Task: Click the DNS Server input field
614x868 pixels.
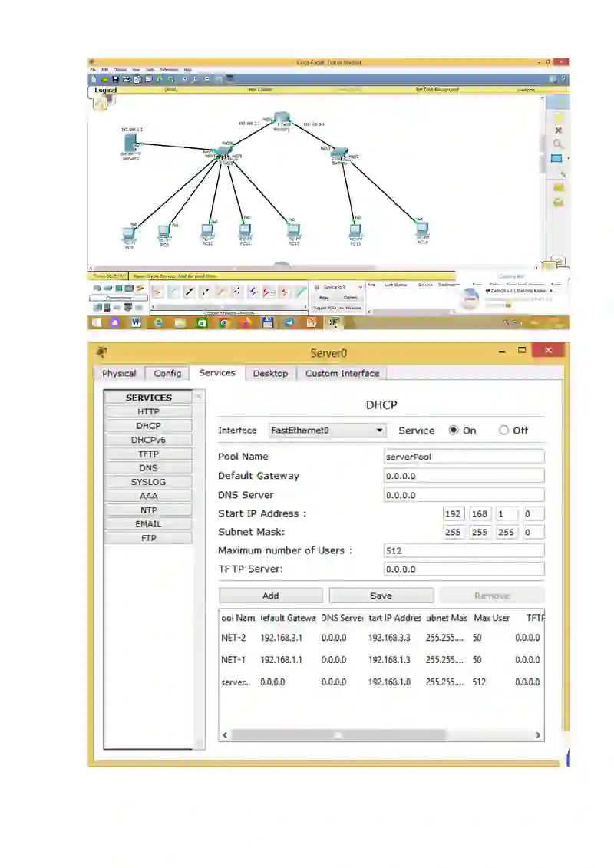Action: [464, 495]
